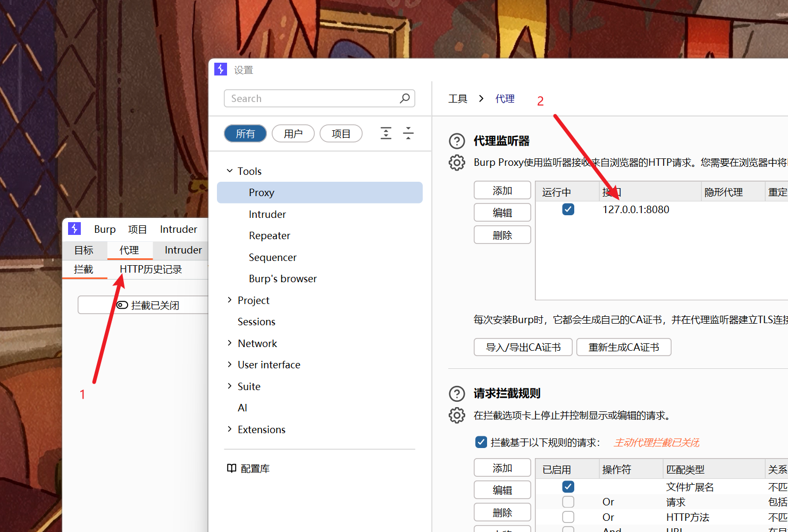Open the 配置库 book icon
This screenshot has width=788, height=532.
(232, 468)
